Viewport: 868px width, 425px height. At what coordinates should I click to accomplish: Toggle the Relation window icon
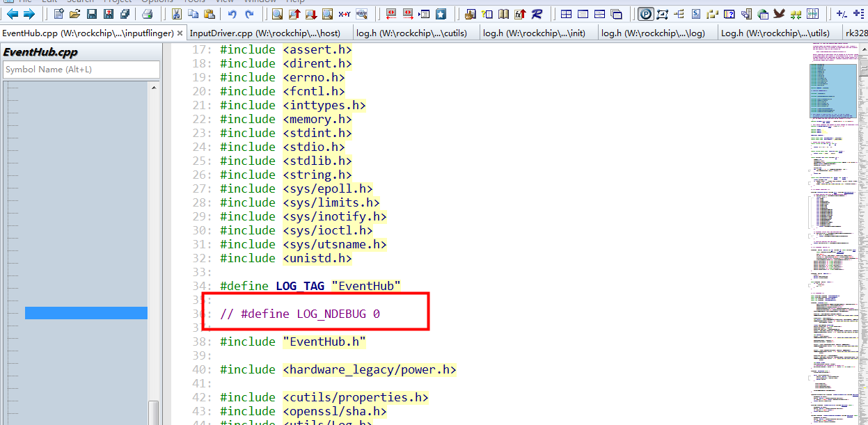tap(662, 14)
